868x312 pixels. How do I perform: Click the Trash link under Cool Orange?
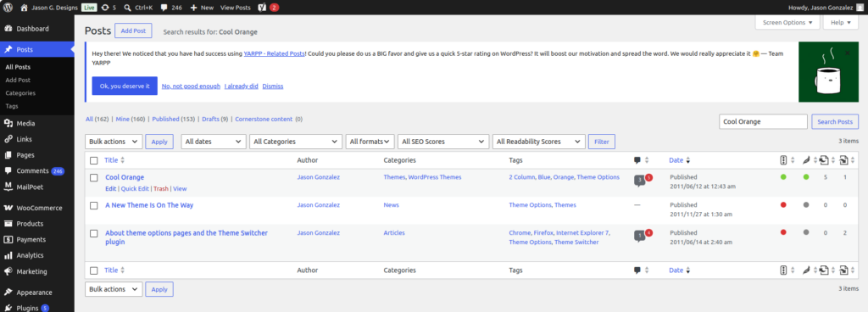161,188
